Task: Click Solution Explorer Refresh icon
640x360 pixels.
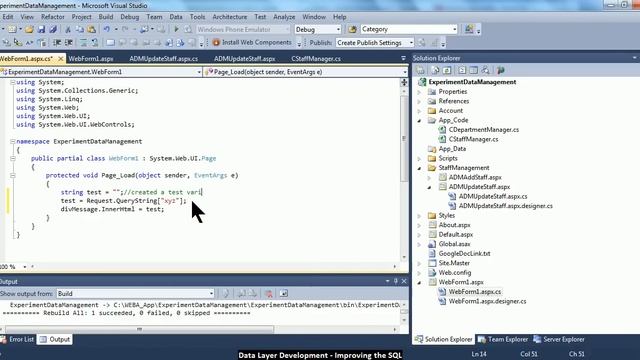Action: (447, 70)
